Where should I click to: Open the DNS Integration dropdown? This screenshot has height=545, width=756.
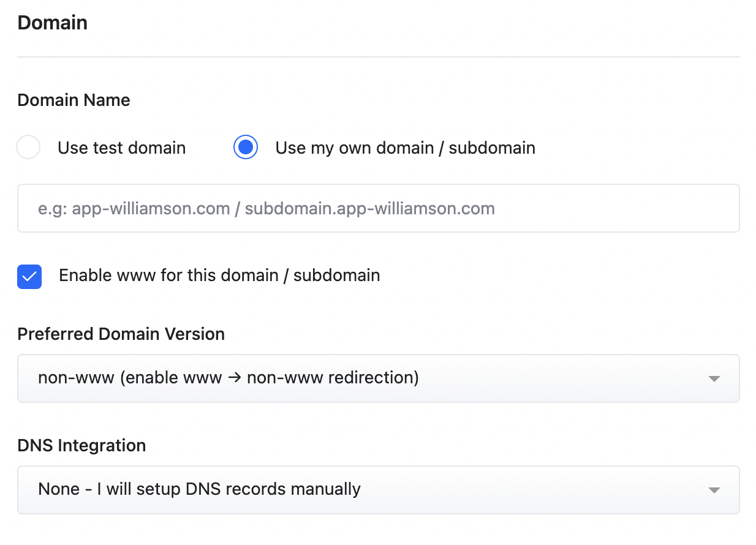click(378, 490)
